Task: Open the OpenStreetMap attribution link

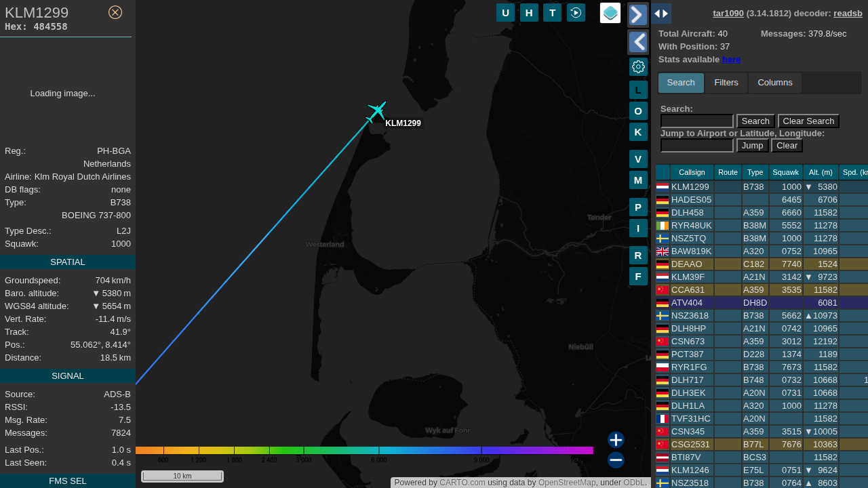Action: point(567,483)
